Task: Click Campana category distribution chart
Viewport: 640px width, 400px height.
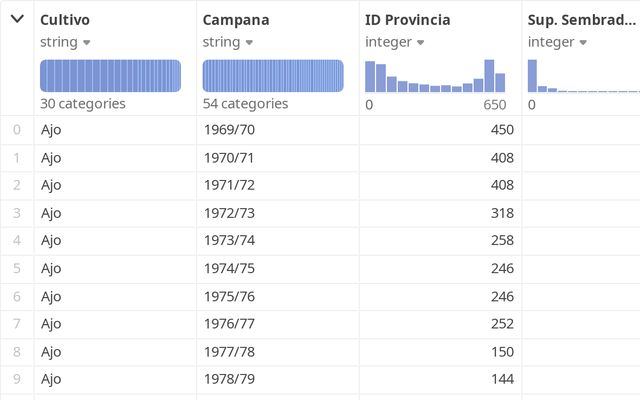Action: [x=273, y=76]
